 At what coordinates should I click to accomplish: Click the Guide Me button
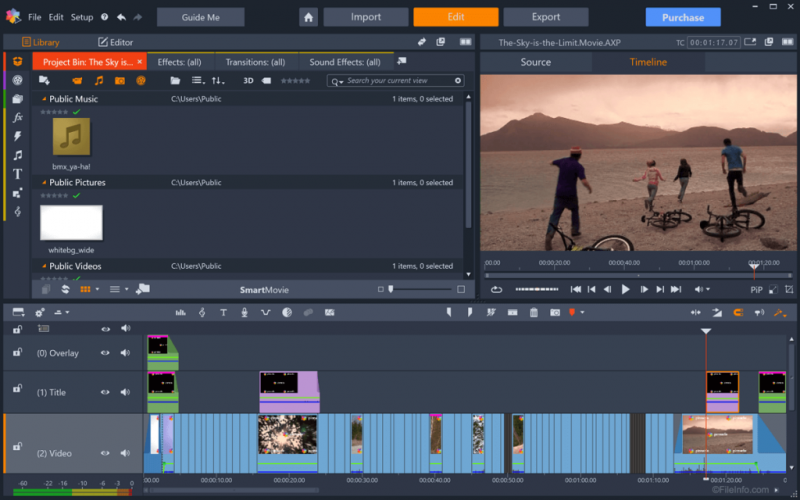(200, 17)
